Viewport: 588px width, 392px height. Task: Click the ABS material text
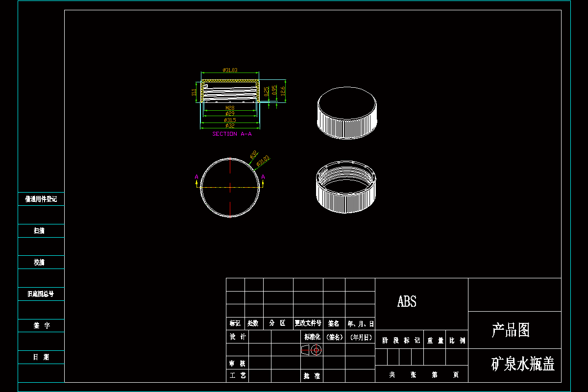coord(407,302)
